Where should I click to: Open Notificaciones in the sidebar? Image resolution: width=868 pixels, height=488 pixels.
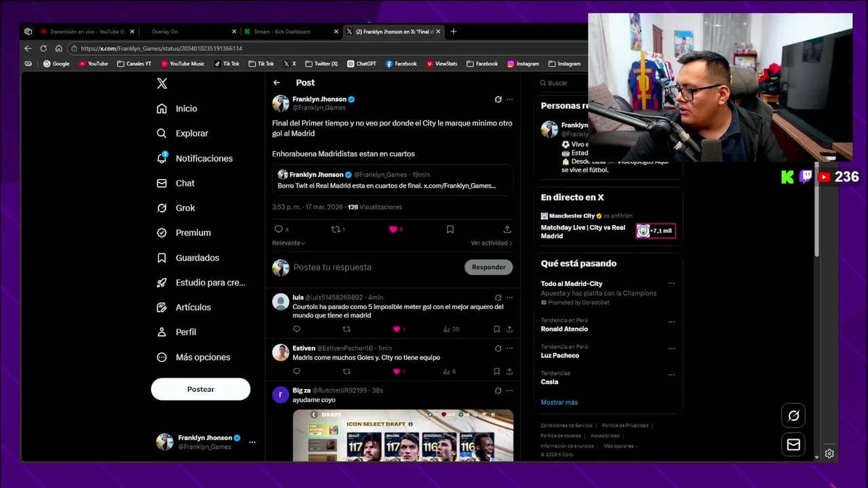click(x=195, y=158)
